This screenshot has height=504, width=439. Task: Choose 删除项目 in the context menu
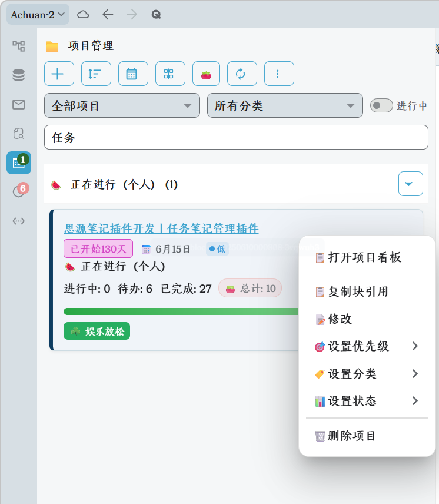(x=352, y=436)
